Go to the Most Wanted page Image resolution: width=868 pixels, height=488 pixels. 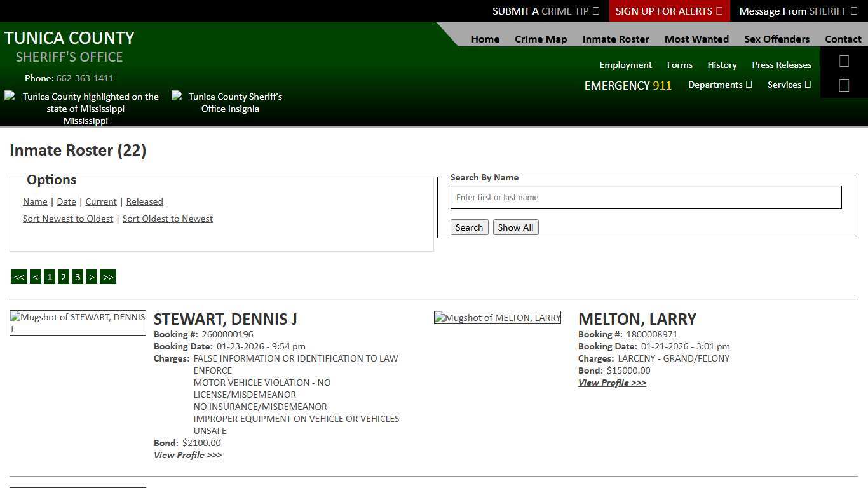click(696, 39)
